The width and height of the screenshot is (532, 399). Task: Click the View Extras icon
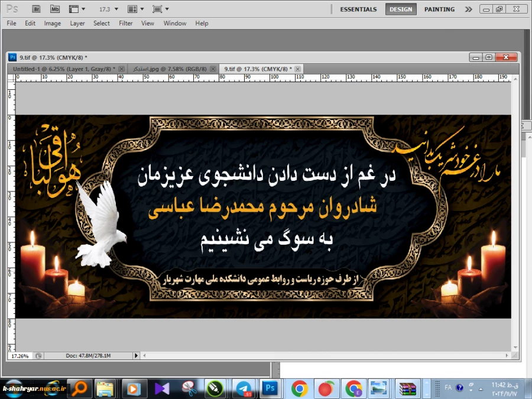(x=77, y=9)
